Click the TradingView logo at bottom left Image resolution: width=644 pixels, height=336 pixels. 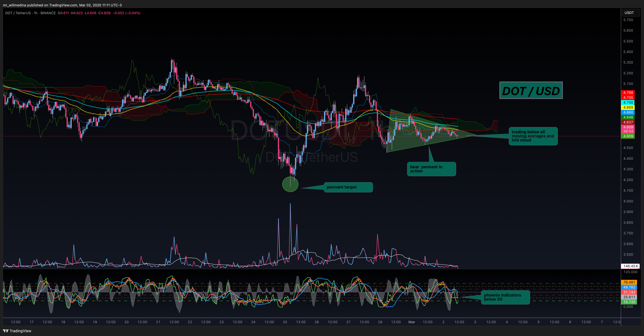[x=17, y=331]
